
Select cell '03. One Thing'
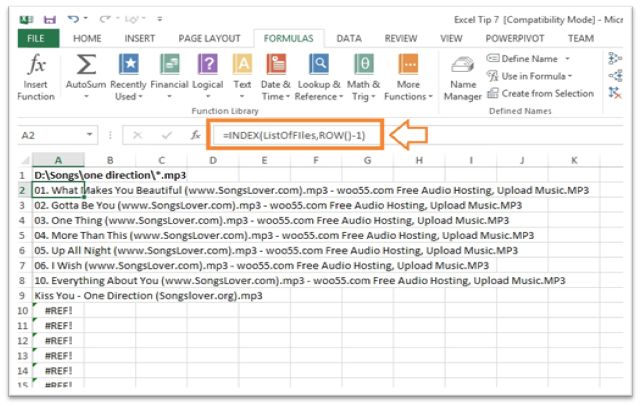58,220
